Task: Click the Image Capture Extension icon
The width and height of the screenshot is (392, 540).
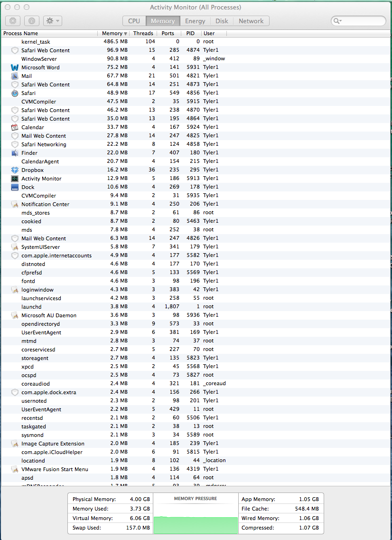Action: coord(14,444)
